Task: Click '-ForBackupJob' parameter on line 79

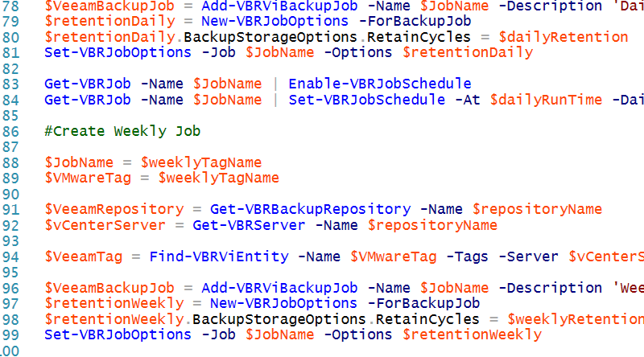Action: point(415,22)
